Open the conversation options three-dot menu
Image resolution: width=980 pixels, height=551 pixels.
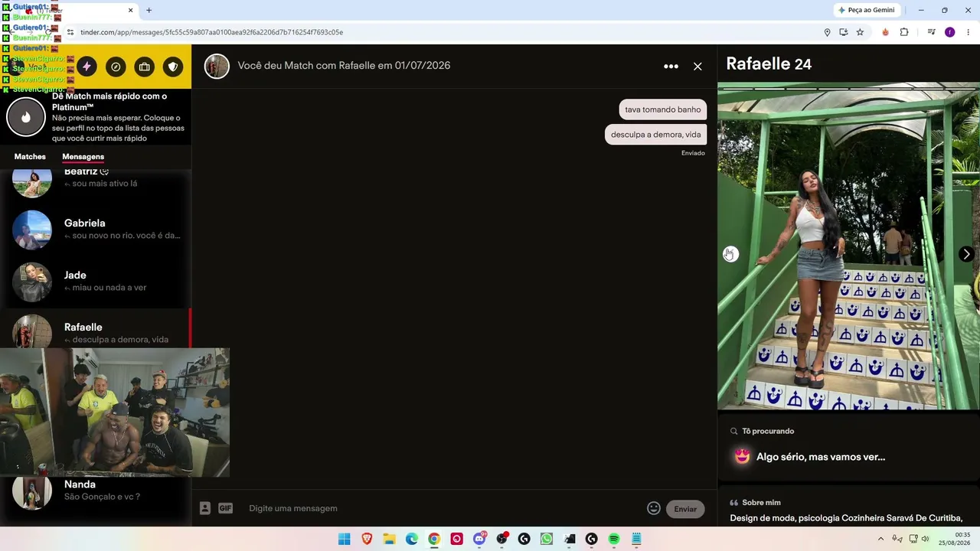[671, 67]
